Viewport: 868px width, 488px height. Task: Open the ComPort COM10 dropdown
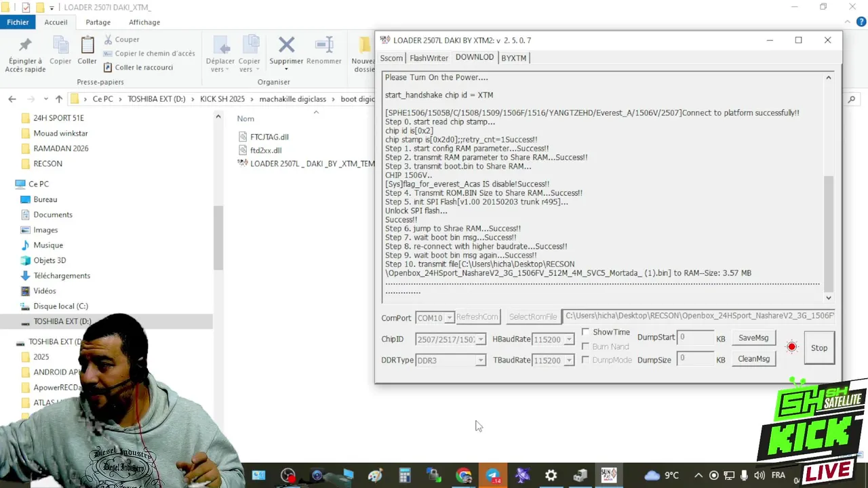[x=449, y=317]
